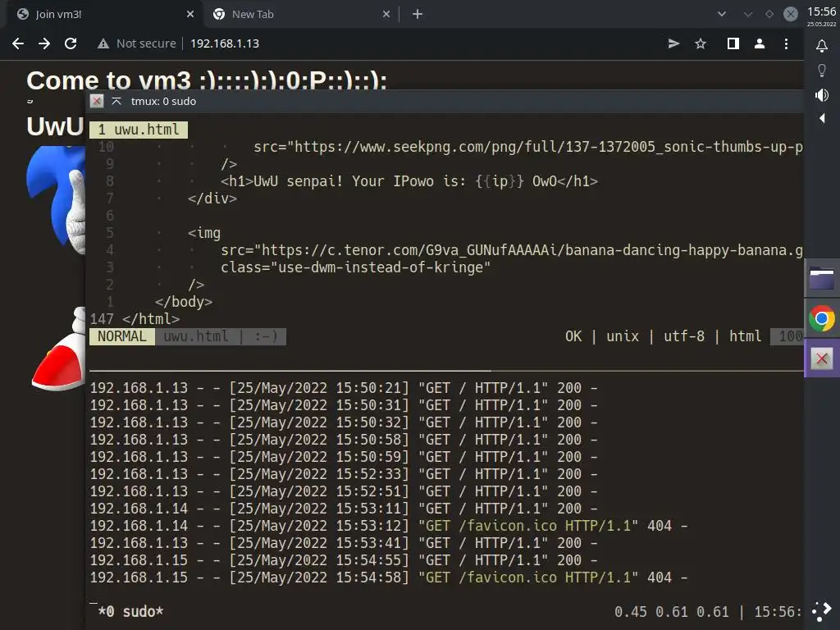840x630 pixels.
Task: Close Chrome with the round X button
Action: pyautogui.click(x=790, y=14)
